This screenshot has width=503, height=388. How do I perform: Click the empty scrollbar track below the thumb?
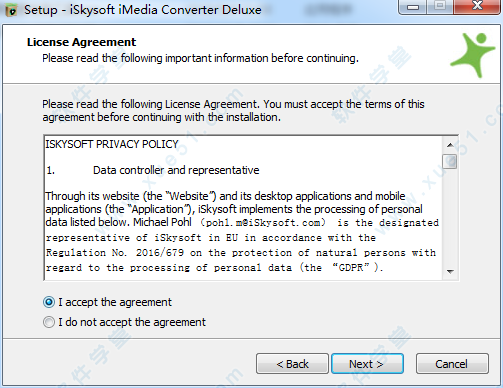[x=450, y=217]
